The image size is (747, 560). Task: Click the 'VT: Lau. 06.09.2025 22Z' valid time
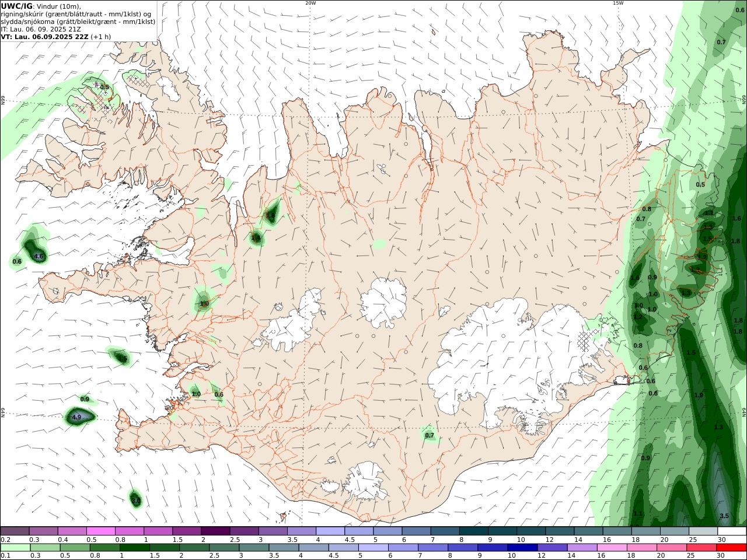tap(44, 37)
